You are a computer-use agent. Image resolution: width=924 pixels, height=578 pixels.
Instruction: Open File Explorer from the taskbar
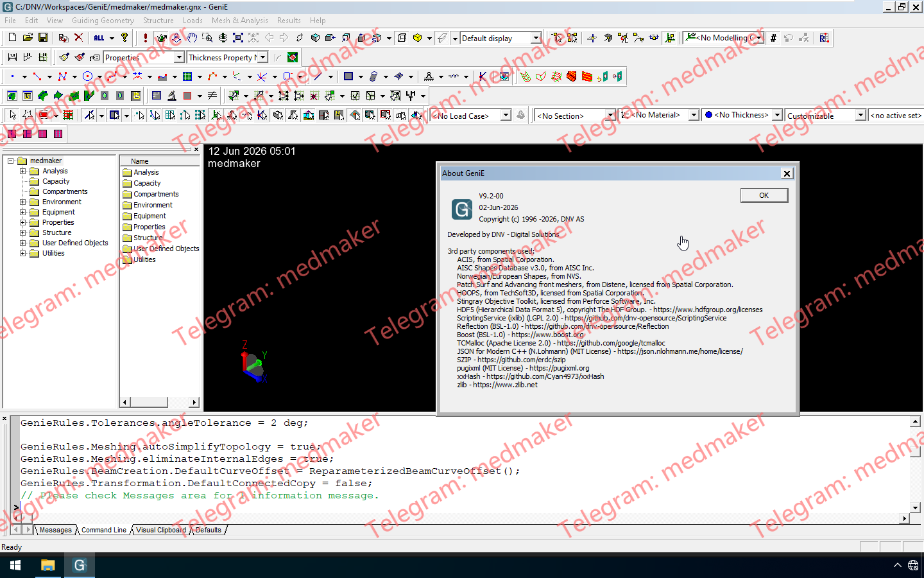[47, 565]
